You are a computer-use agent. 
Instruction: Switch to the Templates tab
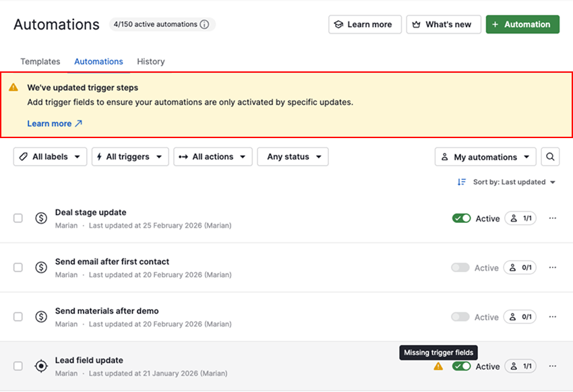(40, 61)
